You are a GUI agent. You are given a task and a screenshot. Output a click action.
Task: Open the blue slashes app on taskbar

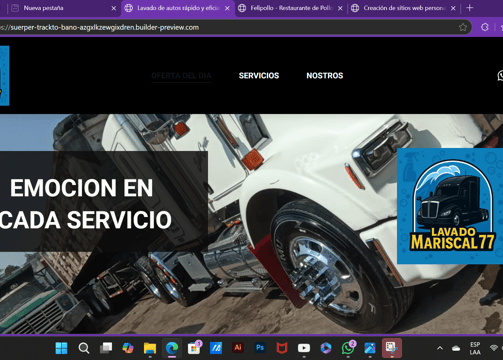(x=216, y=348)
